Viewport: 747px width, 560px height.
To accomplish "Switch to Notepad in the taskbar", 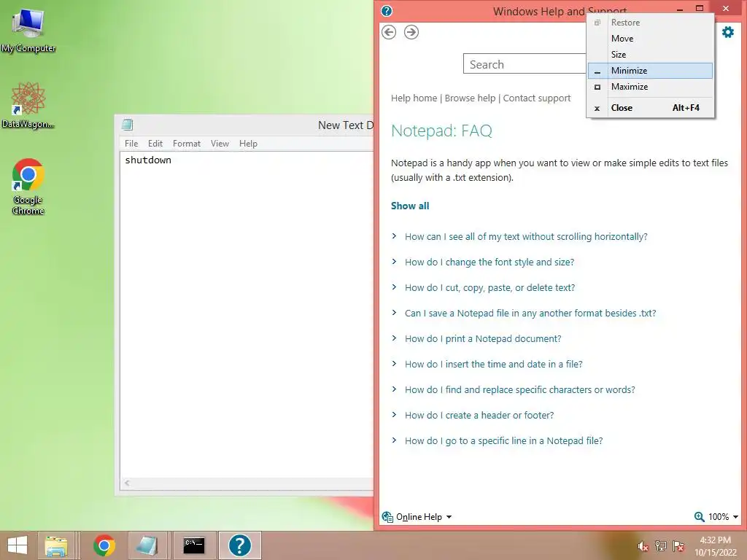I will coord(146,545).
